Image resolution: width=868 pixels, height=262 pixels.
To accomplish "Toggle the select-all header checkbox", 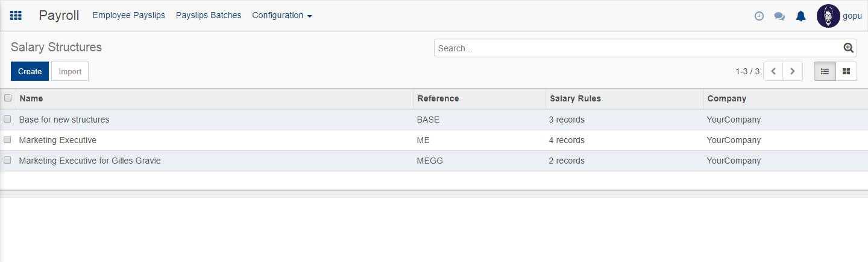I will [x=8, y=98].
